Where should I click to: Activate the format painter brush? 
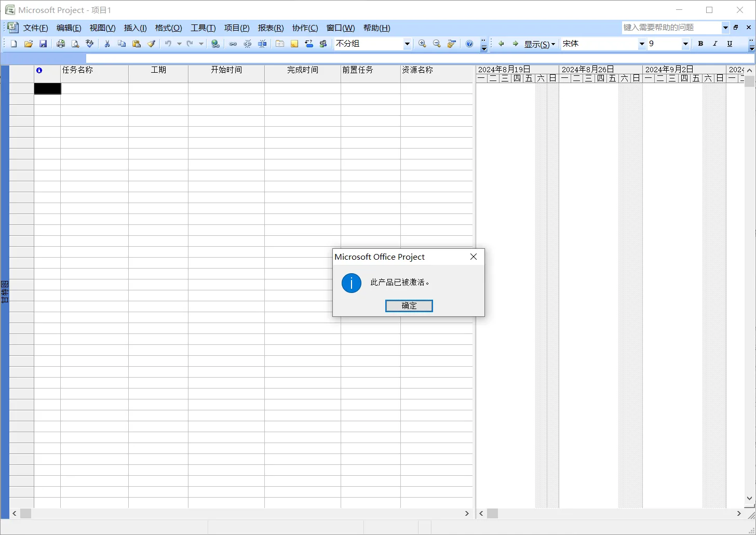coord(151,44)
